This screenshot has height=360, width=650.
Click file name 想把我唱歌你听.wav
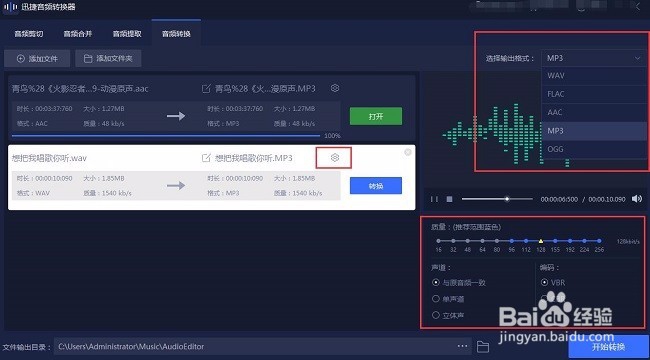49,158
